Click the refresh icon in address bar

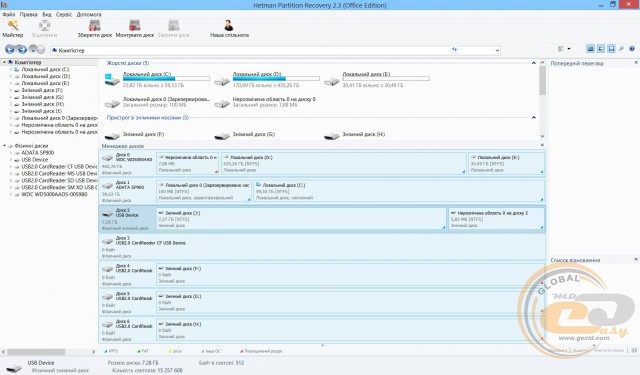pyautogui.click(x=455, y=50)
